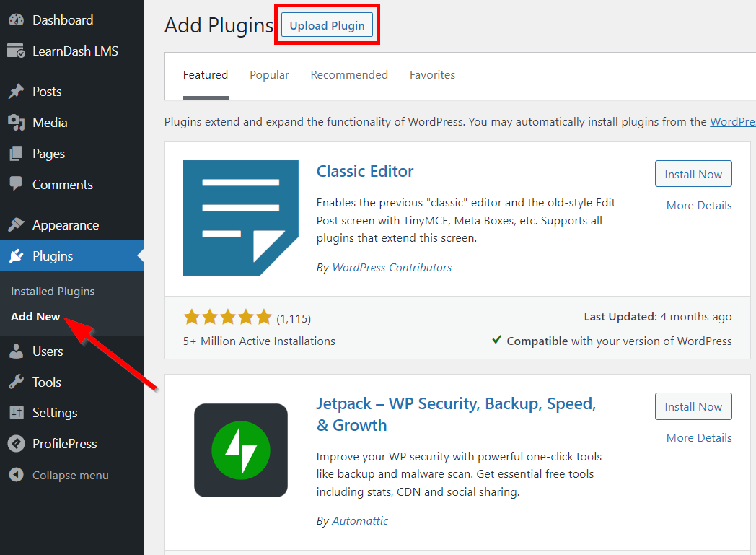The image size is (756, 555).
Task: Click the Add Plugins page heading
Action: 219,25
